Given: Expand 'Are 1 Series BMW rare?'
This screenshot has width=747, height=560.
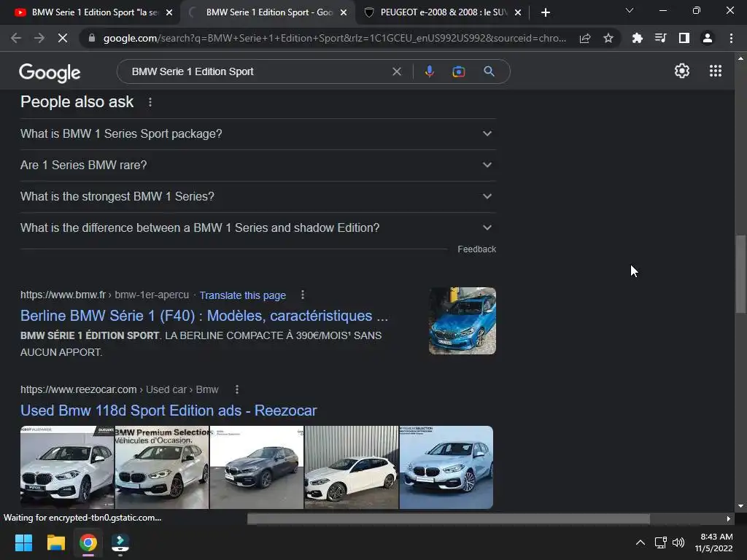Looking at the screenshot, I should [x=258, y=166].
